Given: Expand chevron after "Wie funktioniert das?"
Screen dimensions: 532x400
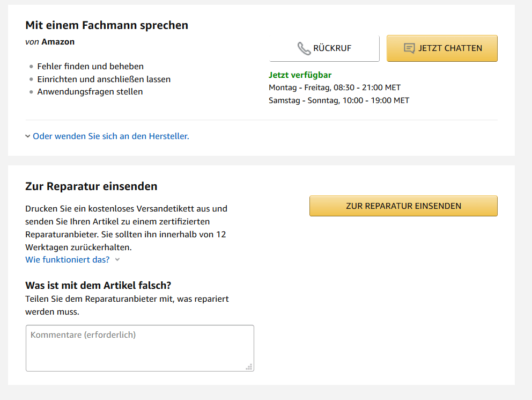Looking at the screenshot, I should (117, 260).
